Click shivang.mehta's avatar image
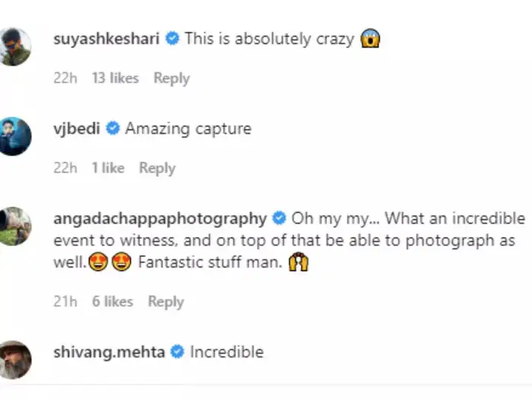Screen dimensions: 532x399 coord(14,358)
